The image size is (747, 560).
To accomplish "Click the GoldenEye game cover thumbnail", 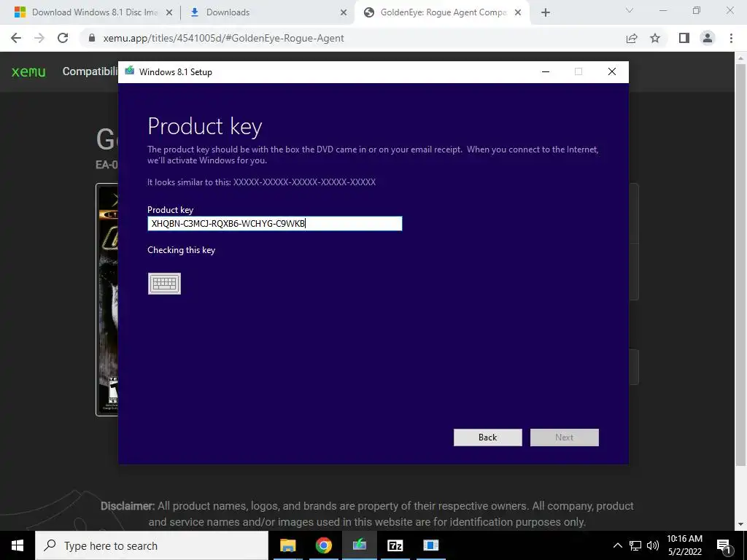I will click(x=107, y=300).
